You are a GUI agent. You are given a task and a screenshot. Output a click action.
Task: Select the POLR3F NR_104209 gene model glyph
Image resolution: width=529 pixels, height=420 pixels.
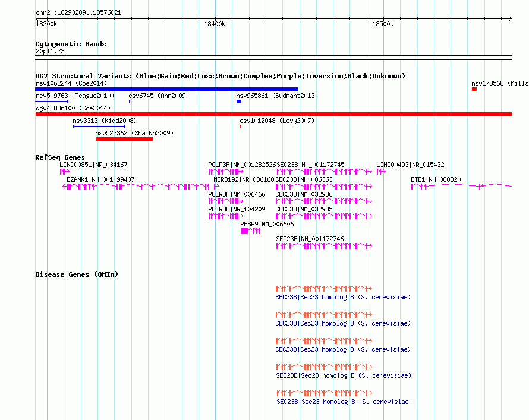click(x=226, y=216)
